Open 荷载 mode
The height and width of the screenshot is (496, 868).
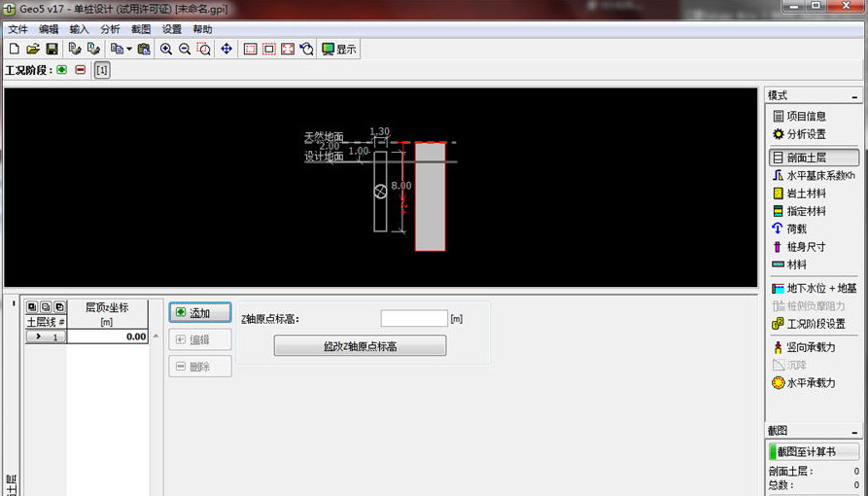point(789,229)
